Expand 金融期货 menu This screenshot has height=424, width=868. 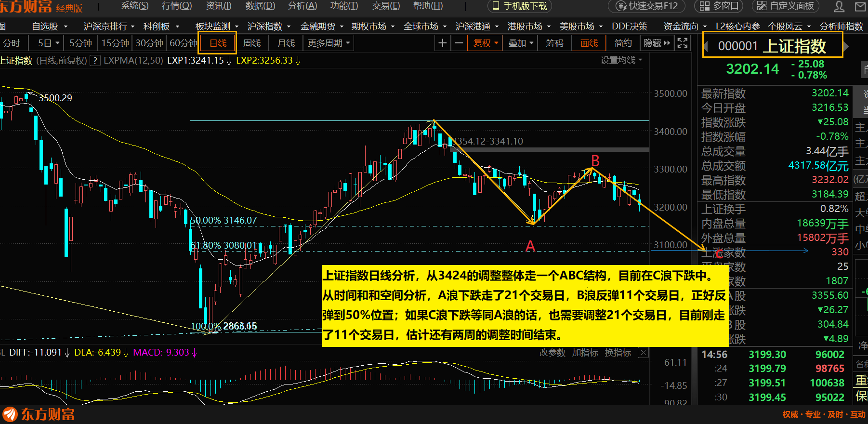322,26
